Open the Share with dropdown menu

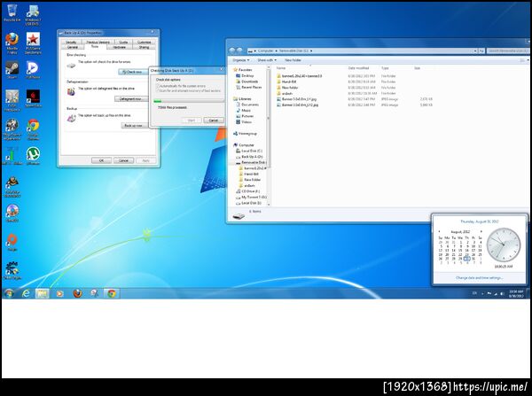coord(267,60)
